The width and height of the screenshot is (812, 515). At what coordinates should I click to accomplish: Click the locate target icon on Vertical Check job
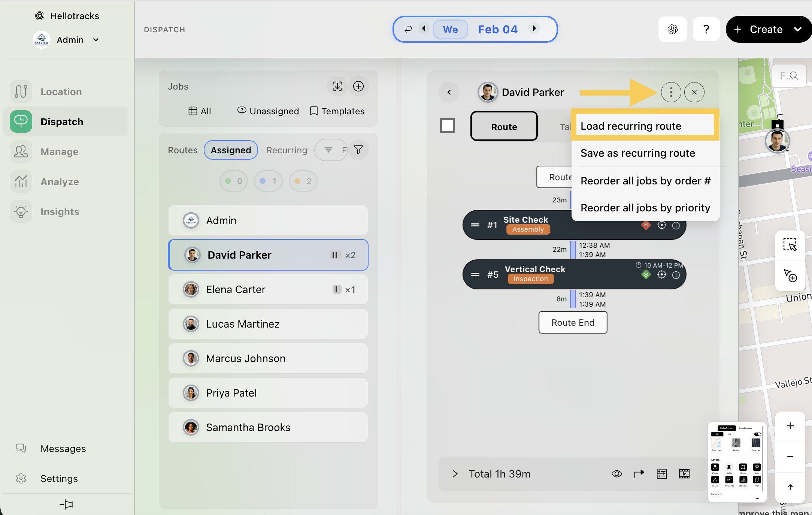pos(662,275)
